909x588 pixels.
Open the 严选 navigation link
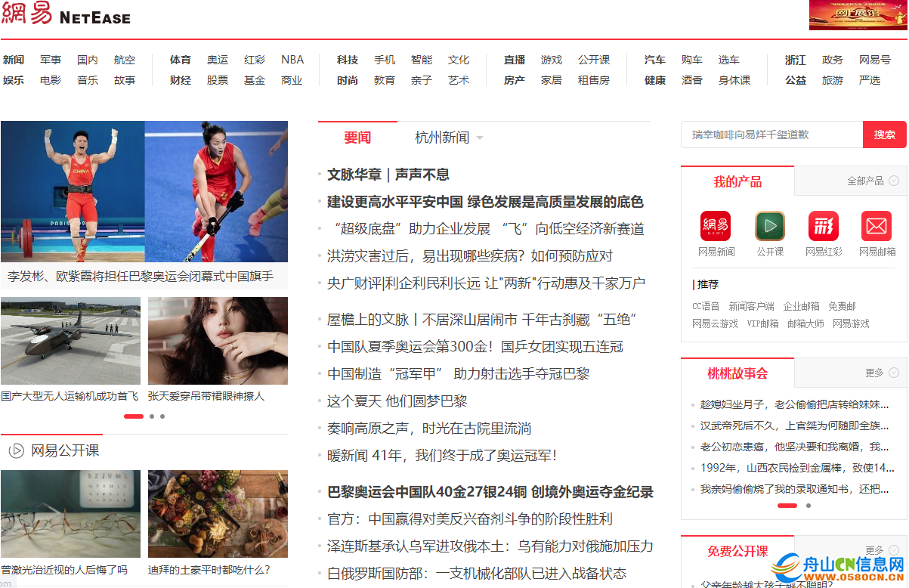click(870, 80)
